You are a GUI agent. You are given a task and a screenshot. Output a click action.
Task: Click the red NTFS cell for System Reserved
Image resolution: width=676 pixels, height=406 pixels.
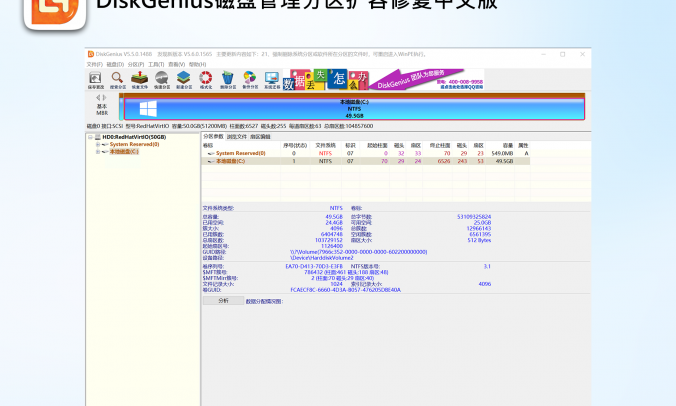pos(325,153)
